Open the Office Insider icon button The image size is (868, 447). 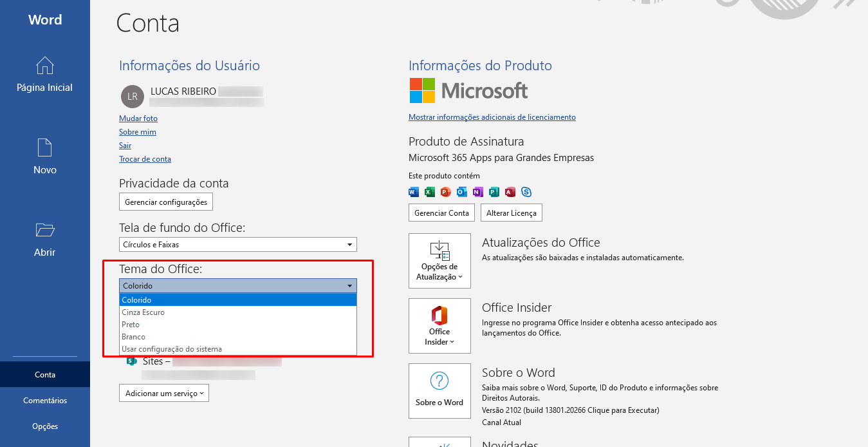coord(439,316)
